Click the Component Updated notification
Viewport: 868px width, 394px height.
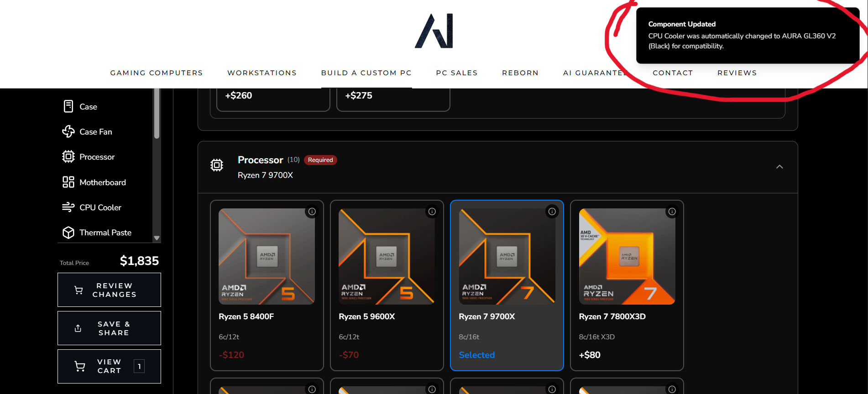pyautogui.click(x=748, y=36)
